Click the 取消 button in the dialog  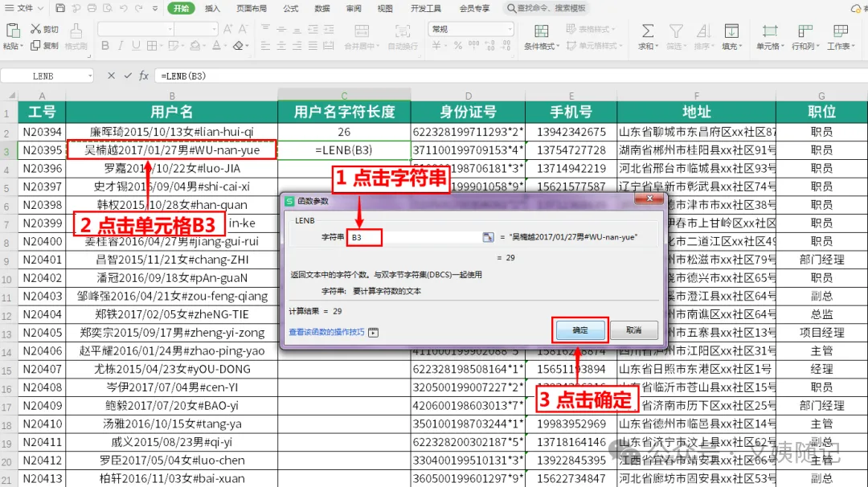click(634, 330)
